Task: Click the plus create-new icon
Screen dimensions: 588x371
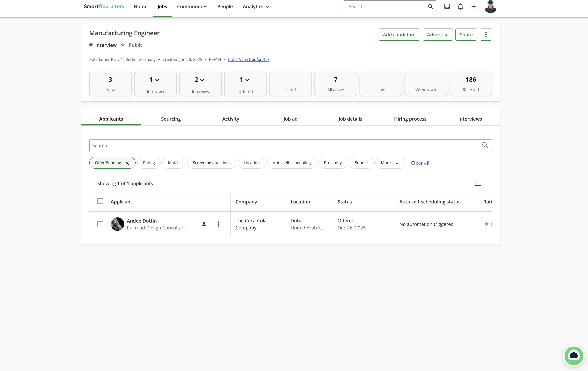Action: (x=474, y=7)
